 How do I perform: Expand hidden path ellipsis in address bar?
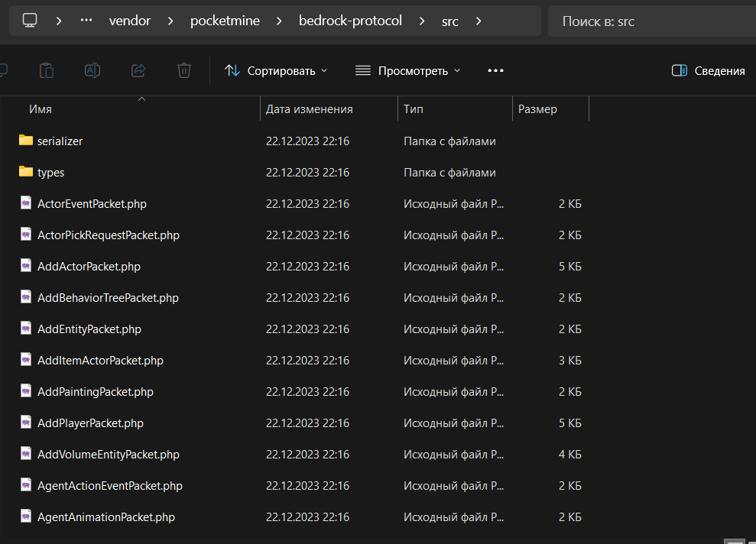86,21
